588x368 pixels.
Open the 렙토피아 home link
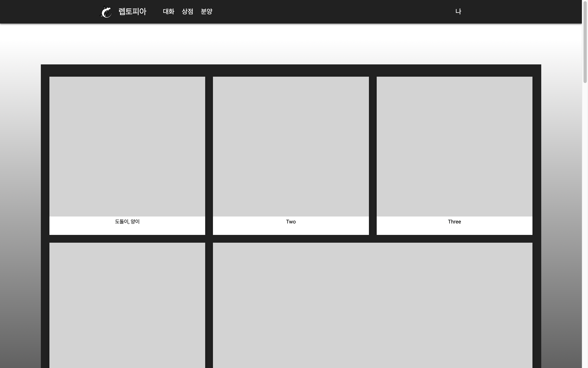point(133,11)
